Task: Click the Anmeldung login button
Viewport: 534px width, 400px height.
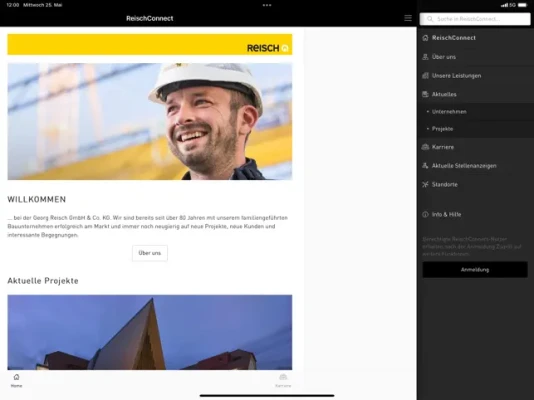Action: pos(475,270)
